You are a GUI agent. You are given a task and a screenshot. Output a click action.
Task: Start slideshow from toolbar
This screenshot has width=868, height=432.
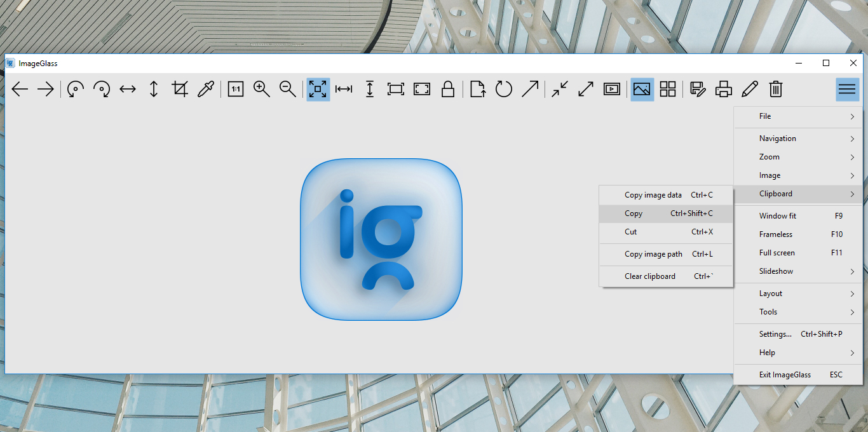pos(612,90)
